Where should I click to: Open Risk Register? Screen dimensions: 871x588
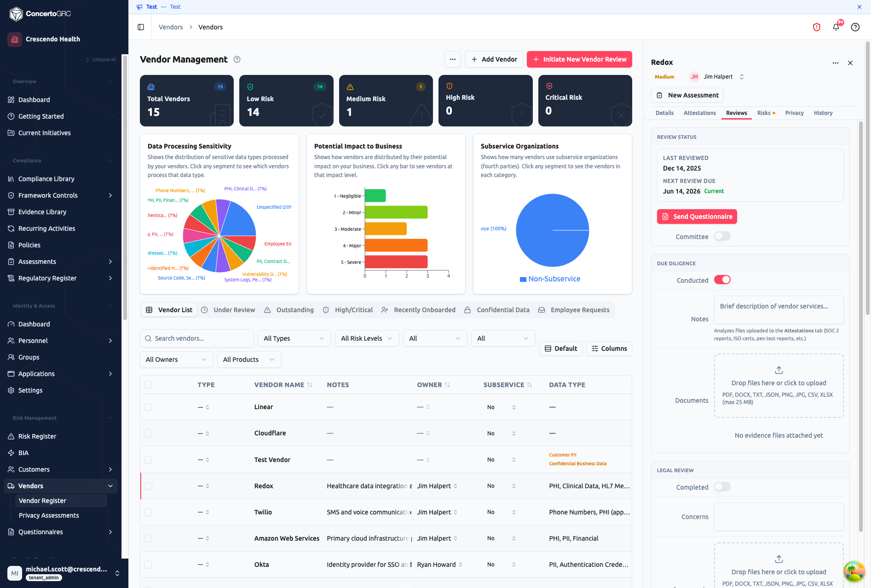click(x=37, y=436)
